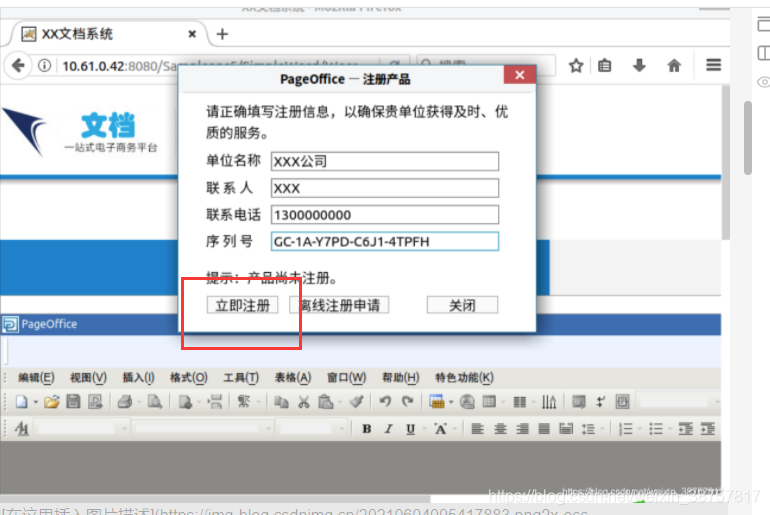Open the 工具(T) menu
The width and height of the screenshot is (770, 515).
241,378
